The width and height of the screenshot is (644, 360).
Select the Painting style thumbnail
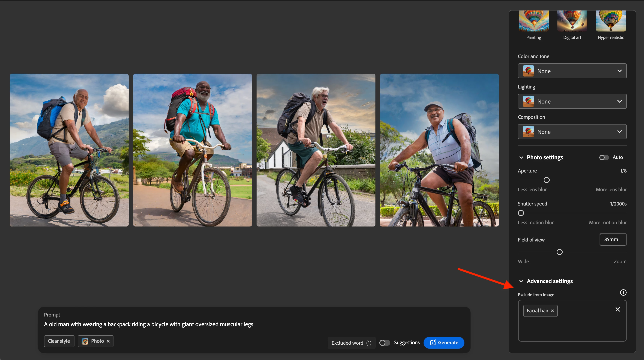(x=534, y=21)
